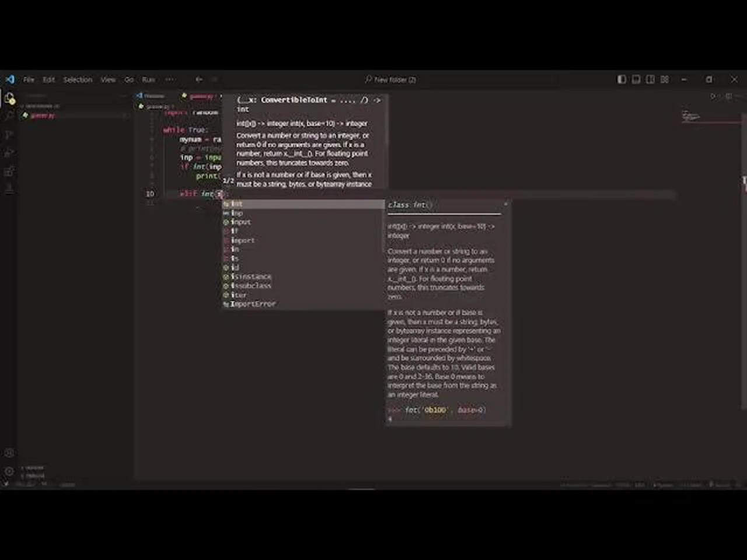This screenshot has height=560, width=747.
Task: Select guesser.py in the Explorer panel
Action: [x=43, y=115]
